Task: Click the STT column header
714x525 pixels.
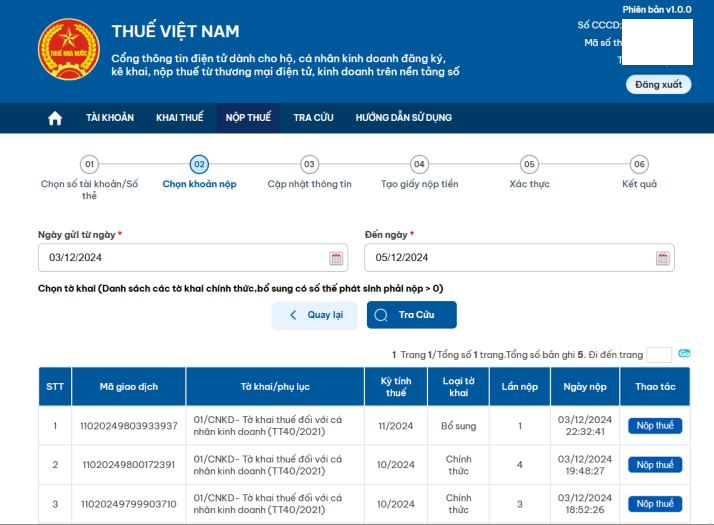Action: tap(55, 387)
